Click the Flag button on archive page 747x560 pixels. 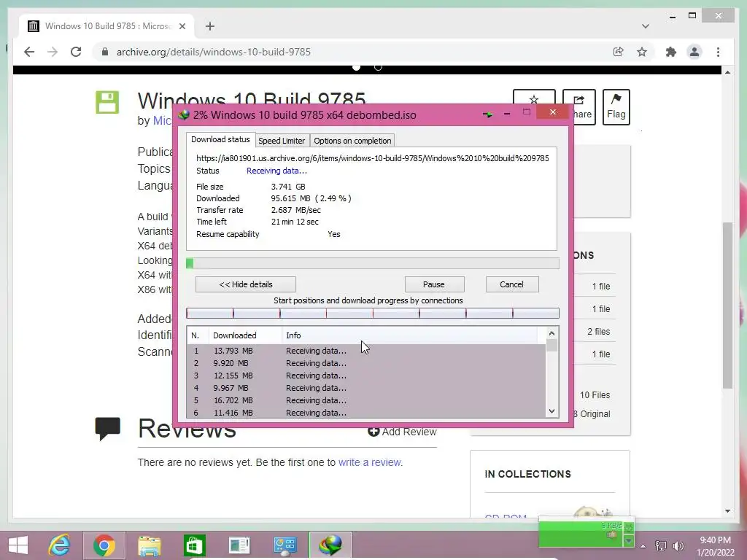click(x=616, y=106)
